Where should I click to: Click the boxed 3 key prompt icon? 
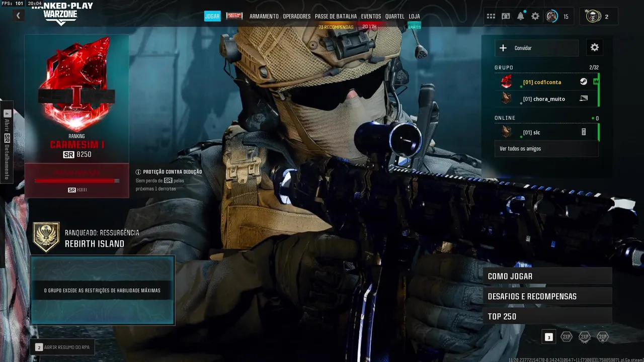[x=549, y=337]
